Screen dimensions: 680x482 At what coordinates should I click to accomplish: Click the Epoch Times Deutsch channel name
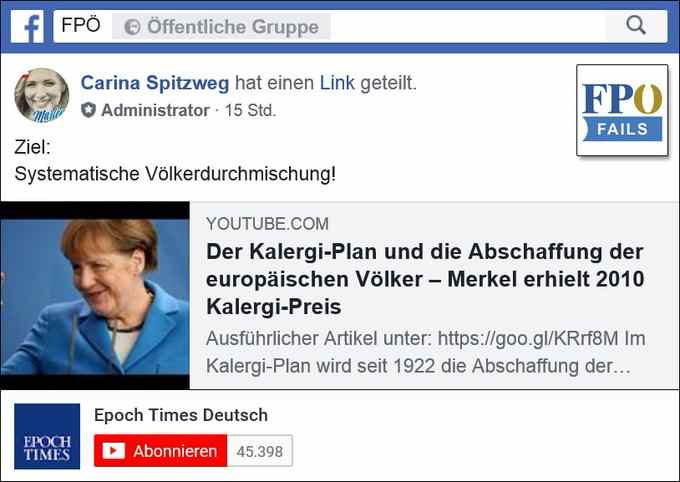pos(181,415)
